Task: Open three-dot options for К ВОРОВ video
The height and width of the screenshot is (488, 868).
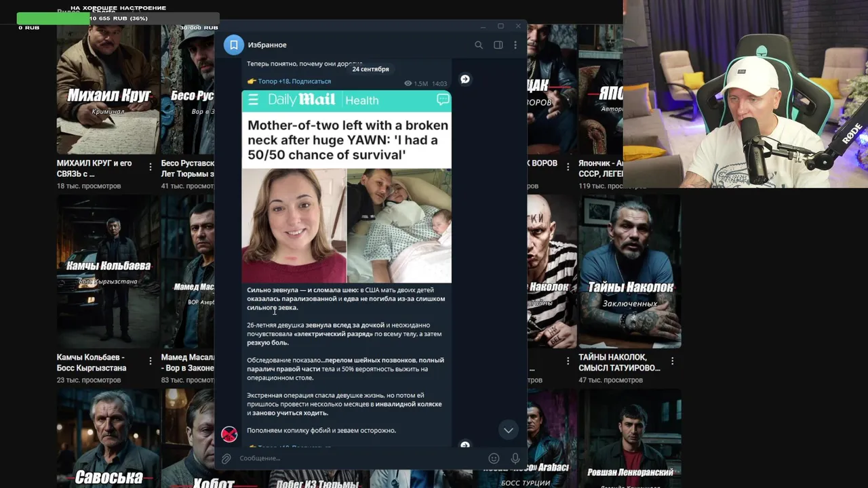Action: coord(568,167)
